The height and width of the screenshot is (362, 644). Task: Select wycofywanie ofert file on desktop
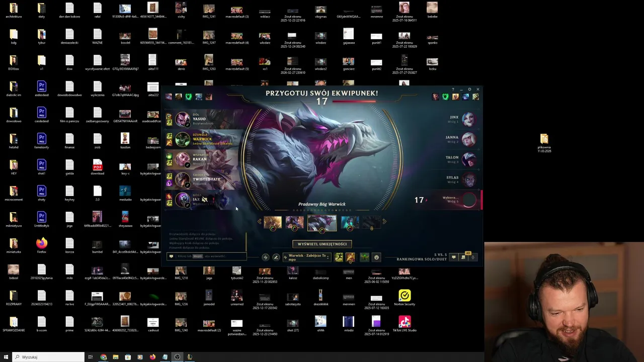click(98, 63)
